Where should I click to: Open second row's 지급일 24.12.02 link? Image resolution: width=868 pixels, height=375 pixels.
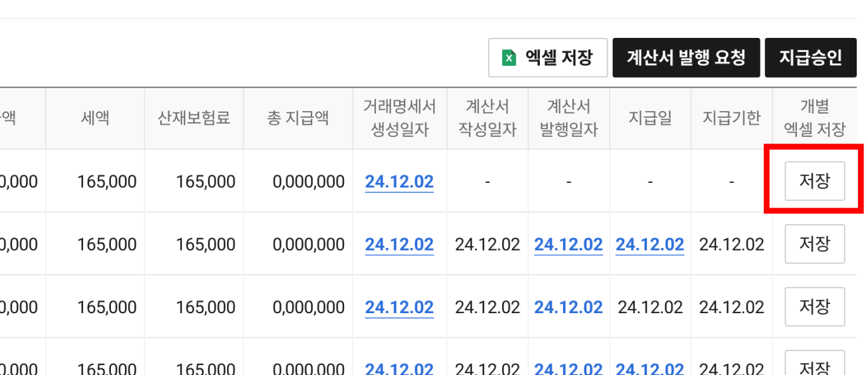(650, 245)
